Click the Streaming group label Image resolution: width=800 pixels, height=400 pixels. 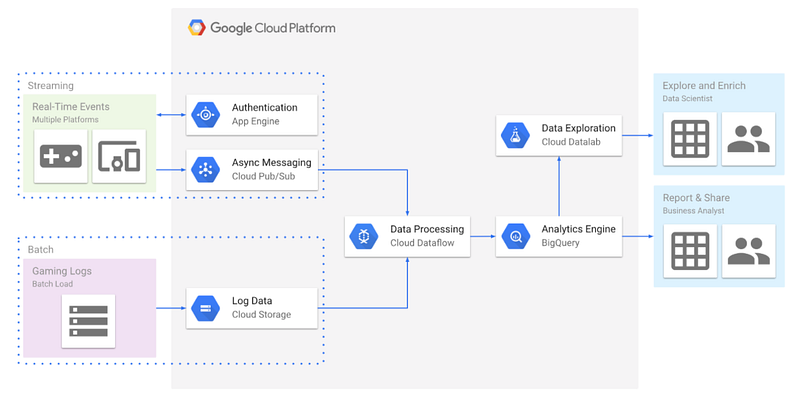click(51, 86)
